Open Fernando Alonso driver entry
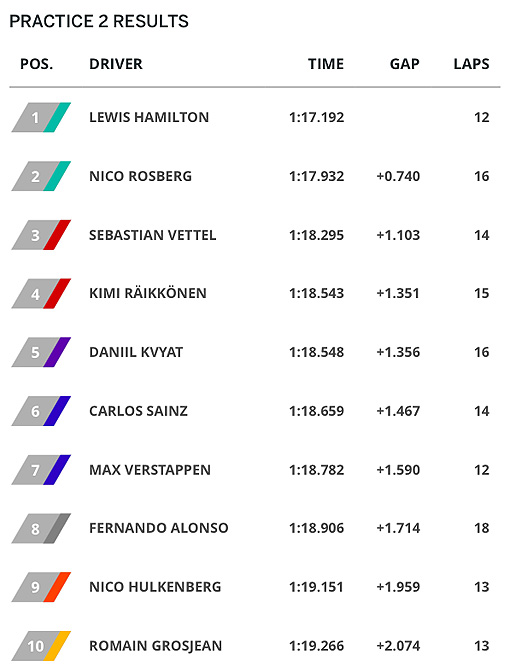 coord(159,528)
